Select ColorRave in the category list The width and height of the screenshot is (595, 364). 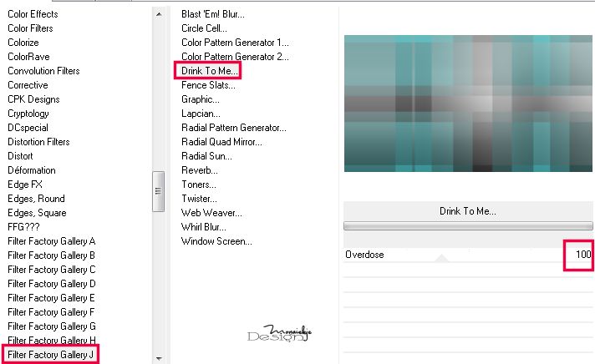(x=28, y=57)
